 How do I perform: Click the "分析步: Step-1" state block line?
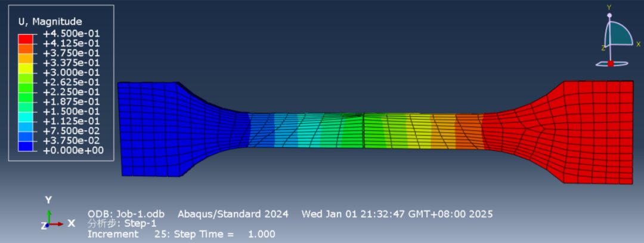click(x=122, y=224)
